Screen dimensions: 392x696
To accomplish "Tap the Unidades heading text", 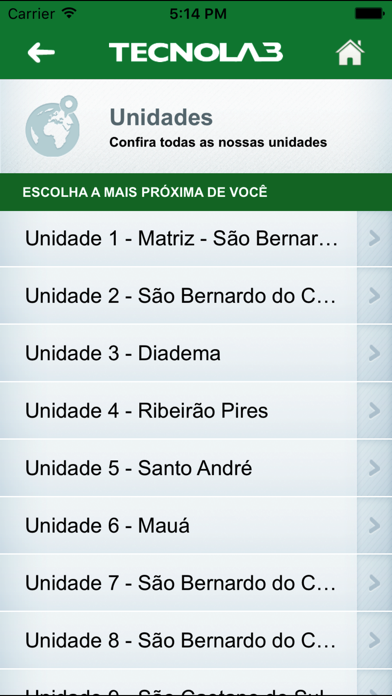I will point(161,118).
